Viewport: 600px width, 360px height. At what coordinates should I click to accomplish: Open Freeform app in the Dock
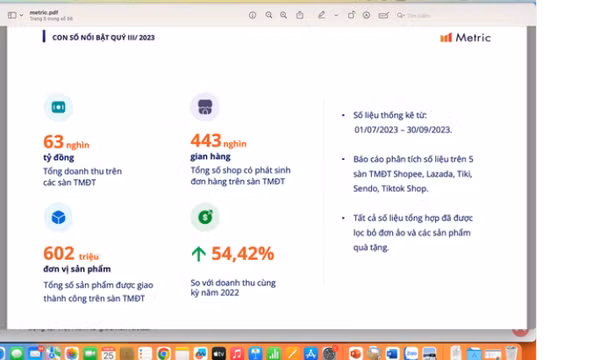click(x=201, y=353)
